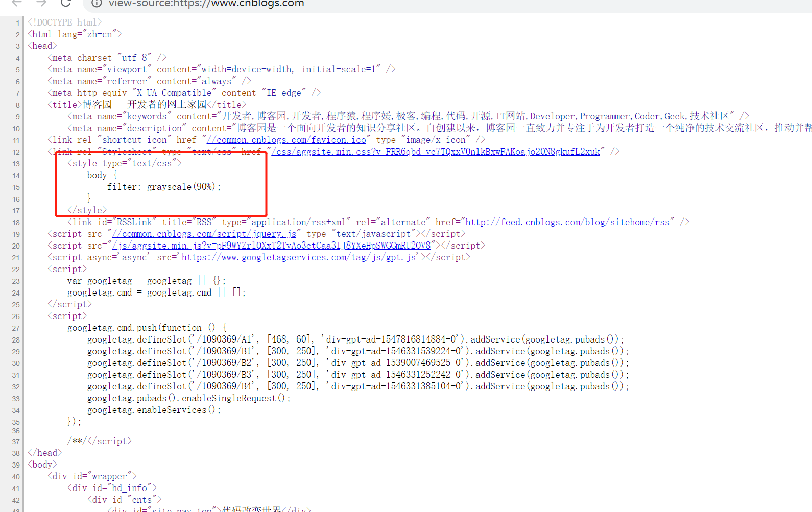Click line number 27 in the gutter
Screen dimensions: 812x512
16,328
